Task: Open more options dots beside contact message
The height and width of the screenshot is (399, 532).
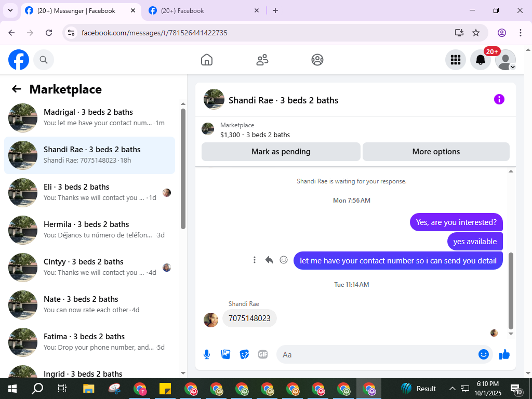Action: (255, 260)
